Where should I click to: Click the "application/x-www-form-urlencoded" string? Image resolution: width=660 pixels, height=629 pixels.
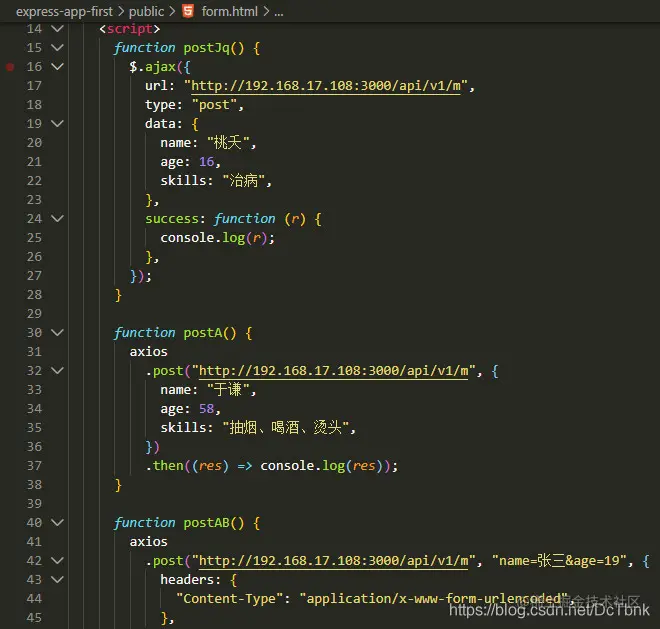pos(434,599)
